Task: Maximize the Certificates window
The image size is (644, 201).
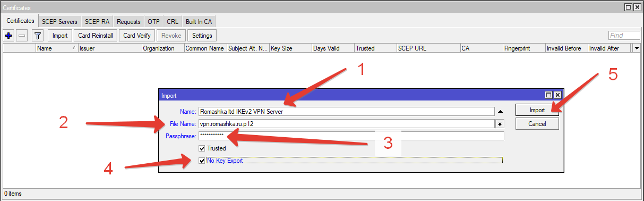Action: click(629, 7)
